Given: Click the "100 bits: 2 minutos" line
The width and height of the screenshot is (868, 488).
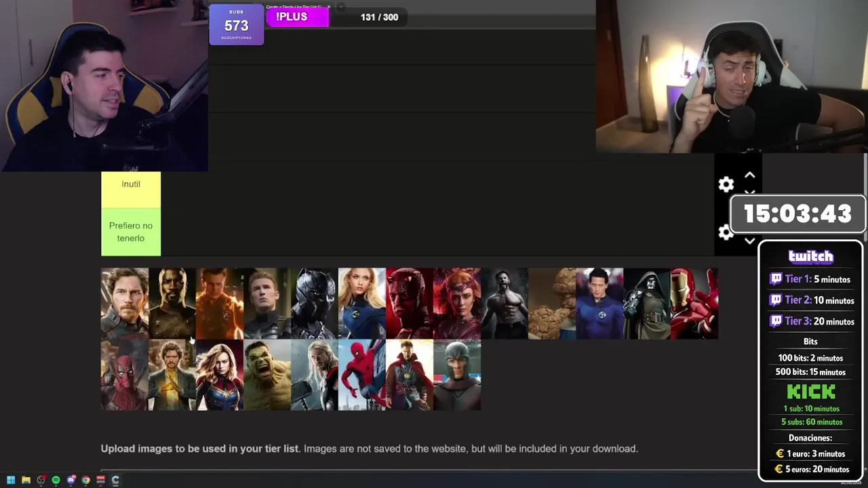Looking at the screenshot, I should coord(810,358).
